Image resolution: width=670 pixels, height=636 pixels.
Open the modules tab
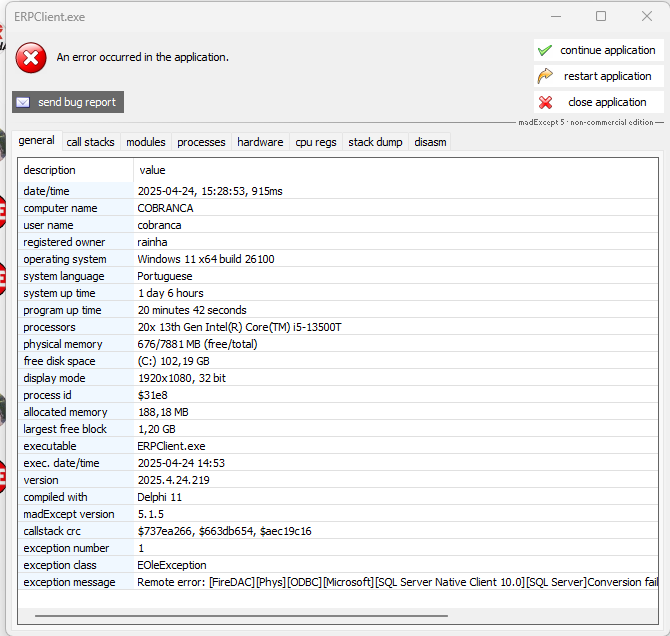click(x=146, y=142)
